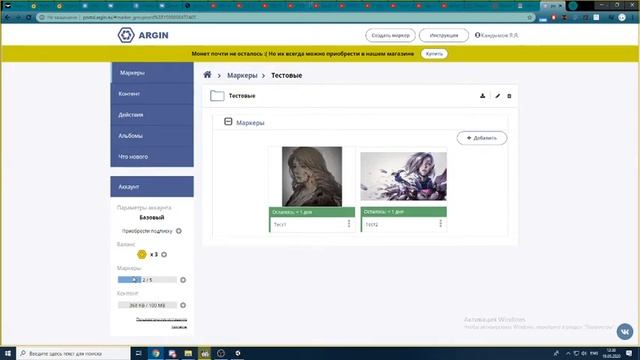Open Task View on the taskbar
Viewport: 640px width, 360px height.
138,353
